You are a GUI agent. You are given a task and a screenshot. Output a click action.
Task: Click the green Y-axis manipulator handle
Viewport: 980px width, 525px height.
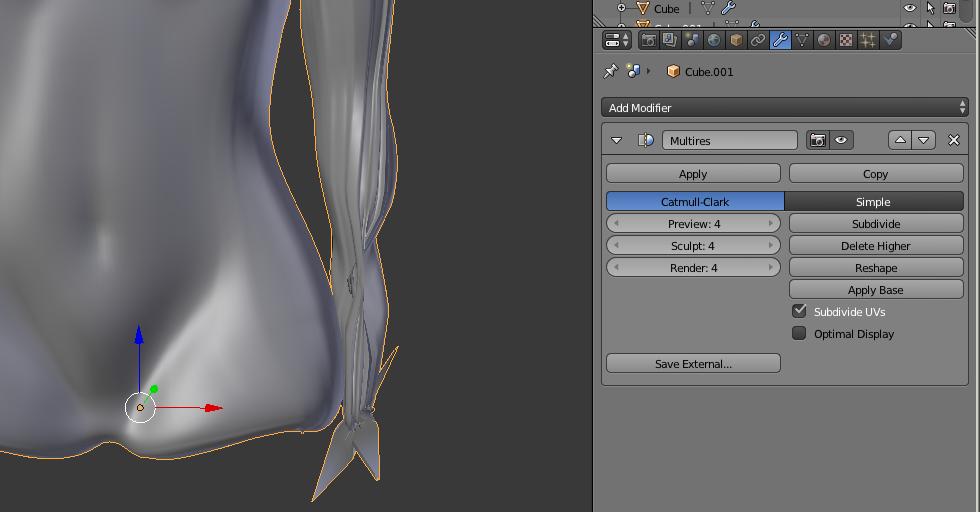(x=154, y=389)
